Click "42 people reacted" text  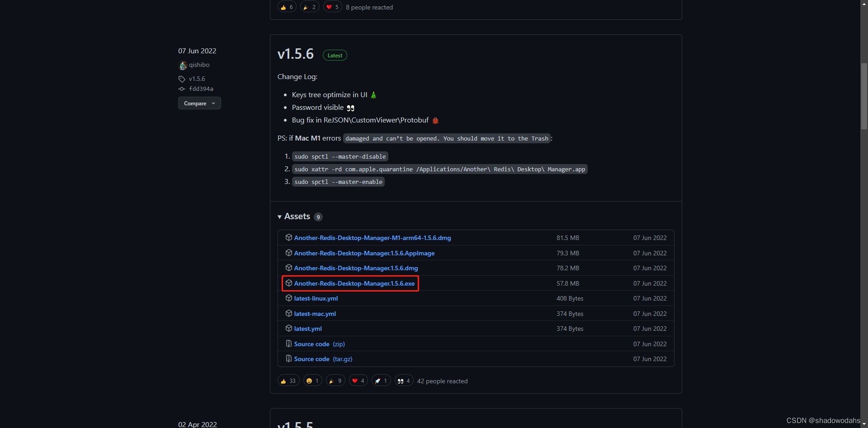tap(442, 381)
